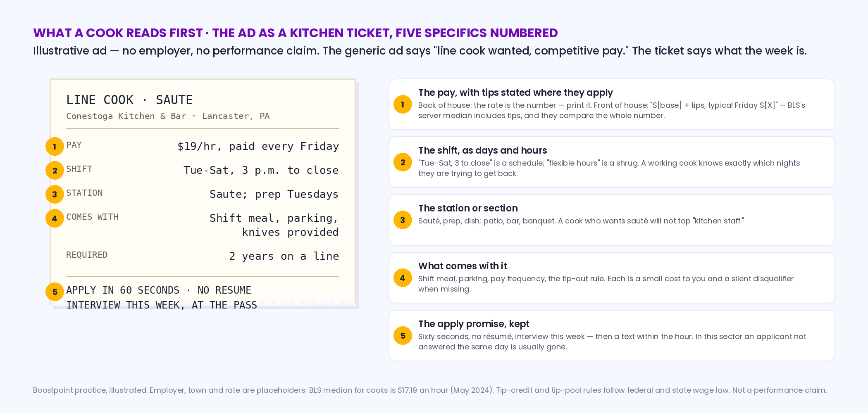Select 'The apply promise, kept' heading

click(x=474, y=324)
